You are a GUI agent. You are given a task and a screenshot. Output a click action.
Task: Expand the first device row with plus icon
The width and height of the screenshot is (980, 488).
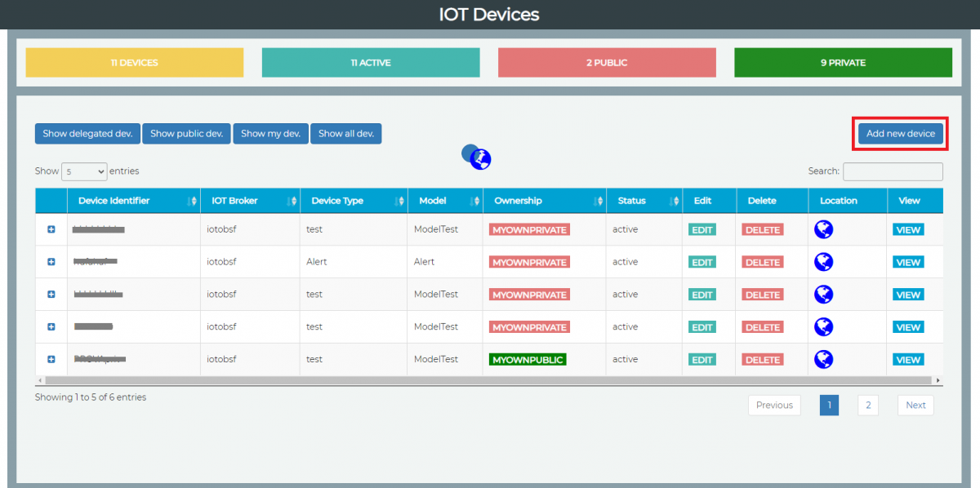coord(51,229)
